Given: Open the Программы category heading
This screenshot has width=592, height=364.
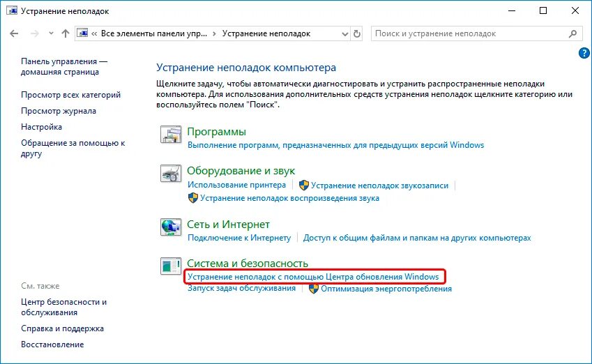Looking at the screenshot, I should [217, 132].
